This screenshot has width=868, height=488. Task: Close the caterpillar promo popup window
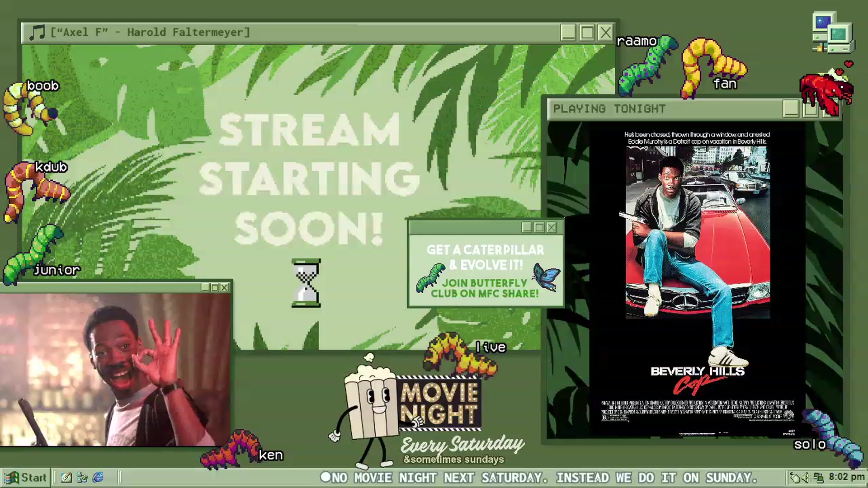[552, 227]
